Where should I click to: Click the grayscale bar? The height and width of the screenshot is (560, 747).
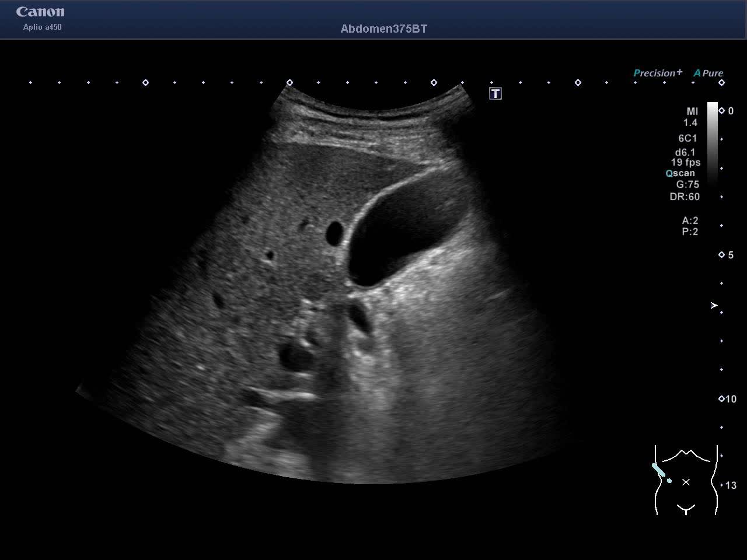click(x=713, y=143)
